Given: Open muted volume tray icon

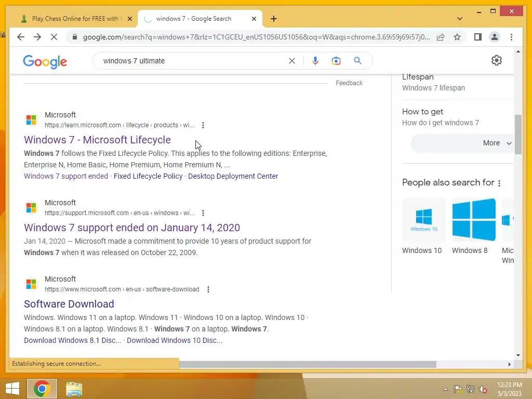Looking at the screenshot, I should (x=483, y=389).
